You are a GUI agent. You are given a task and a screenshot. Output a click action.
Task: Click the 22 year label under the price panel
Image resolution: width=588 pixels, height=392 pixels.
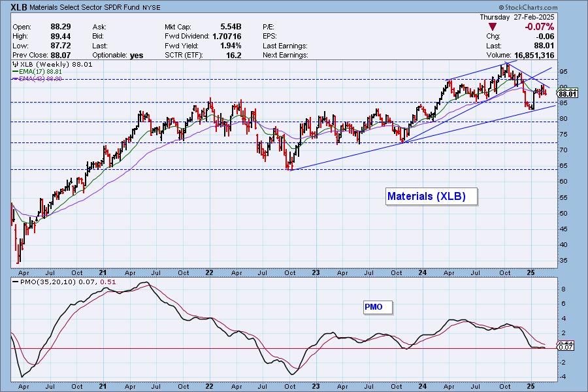tap(209, 272)
